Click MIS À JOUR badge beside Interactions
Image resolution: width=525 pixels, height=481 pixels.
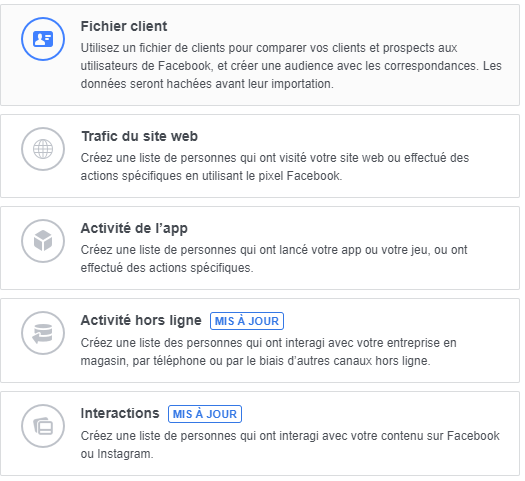coord(205,414)
